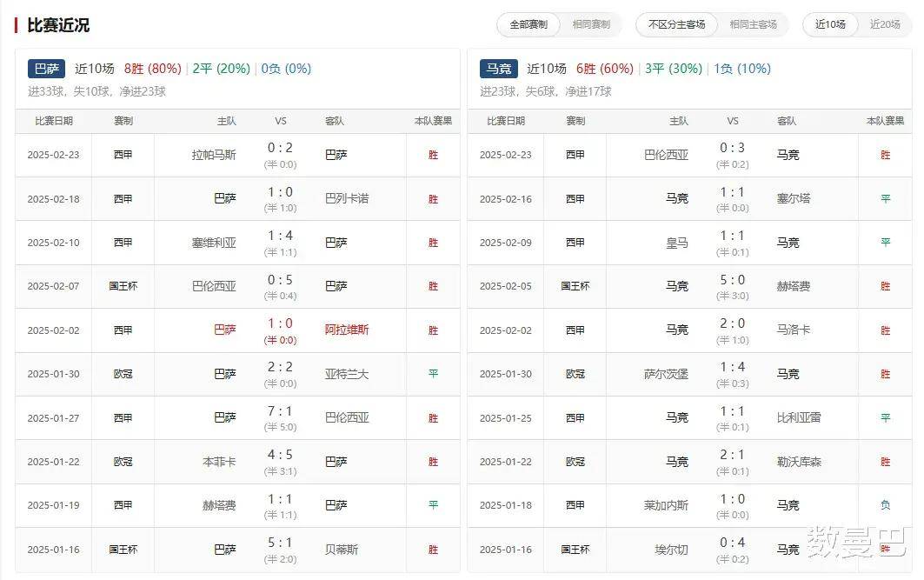Click the 贝蒂斯 team name
924x580 pixels.
tap(342, 550)
